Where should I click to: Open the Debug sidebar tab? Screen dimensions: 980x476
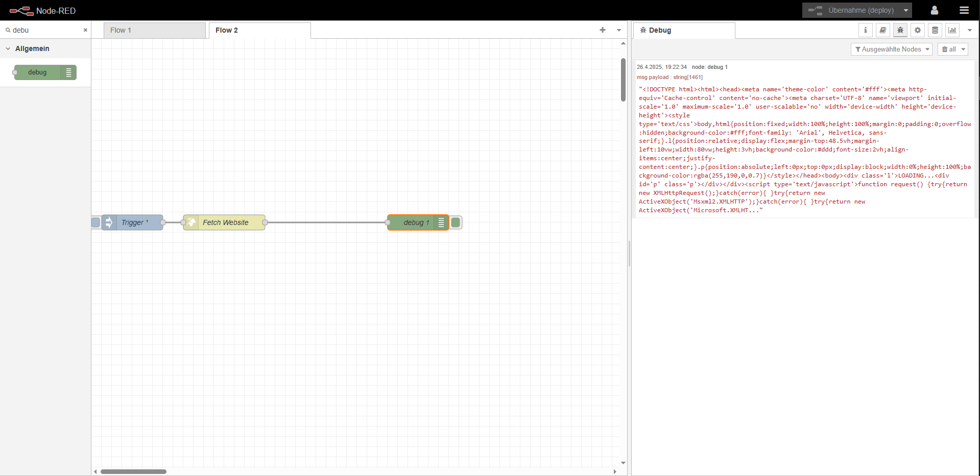point(684,30)
